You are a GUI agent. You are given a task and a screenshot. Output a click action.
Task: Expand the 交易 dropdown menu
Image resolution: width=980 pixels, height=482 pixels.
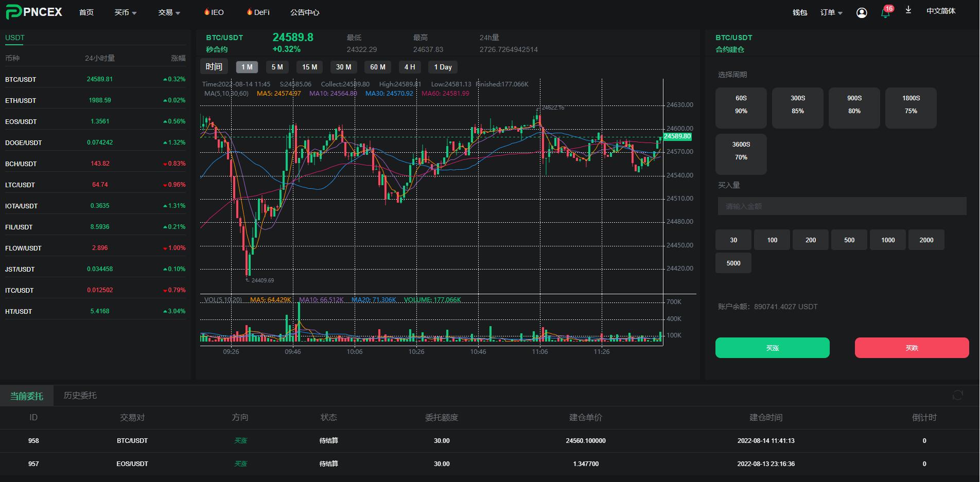click(x=169, y=12)
